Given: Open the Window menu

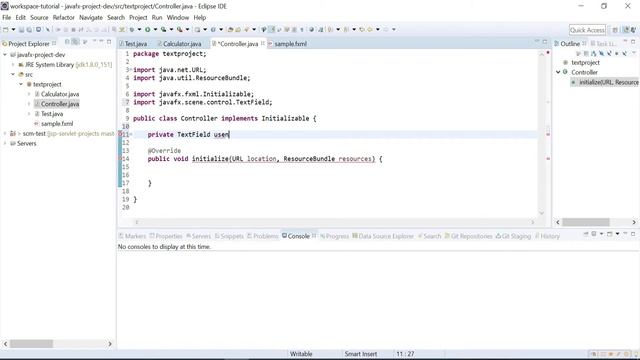Looking at the screenshot, I should tap(178, 18).
